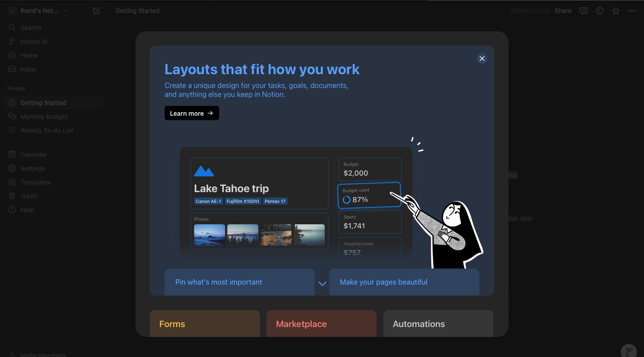Click the Help icon in the sidebar
644x357 pixels.
click(x=12, y=210)
